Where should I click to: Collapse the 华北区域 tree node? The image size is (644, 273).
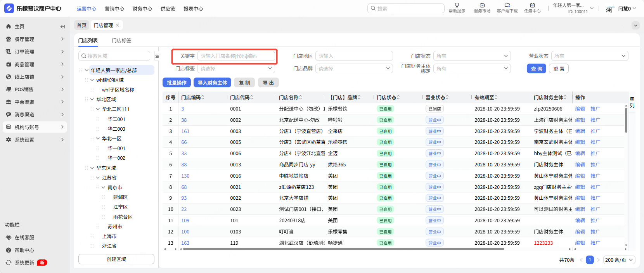click(92, 100)
